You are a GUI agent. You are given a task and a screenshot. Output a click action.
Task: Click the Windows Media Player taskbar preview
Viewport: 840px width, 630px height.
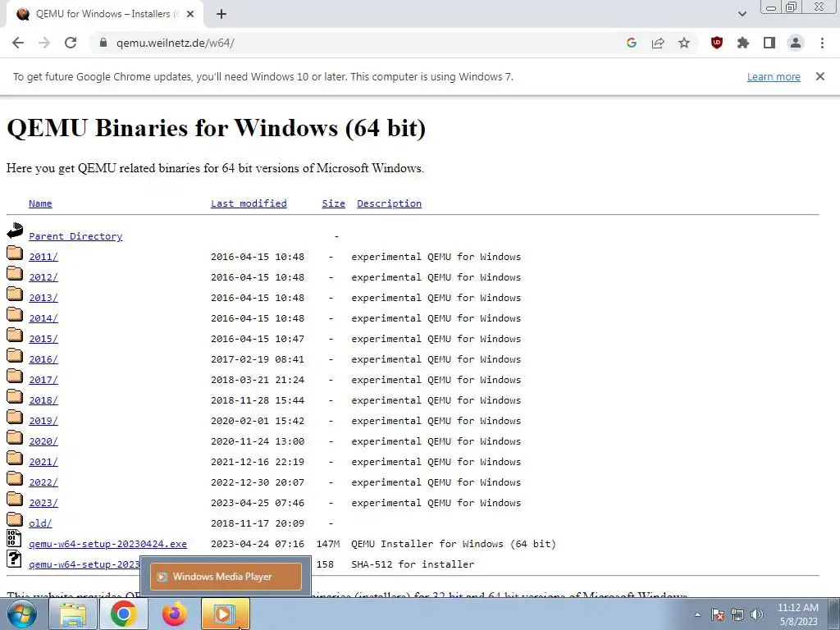pyautogui.click(x=226, y=577)
